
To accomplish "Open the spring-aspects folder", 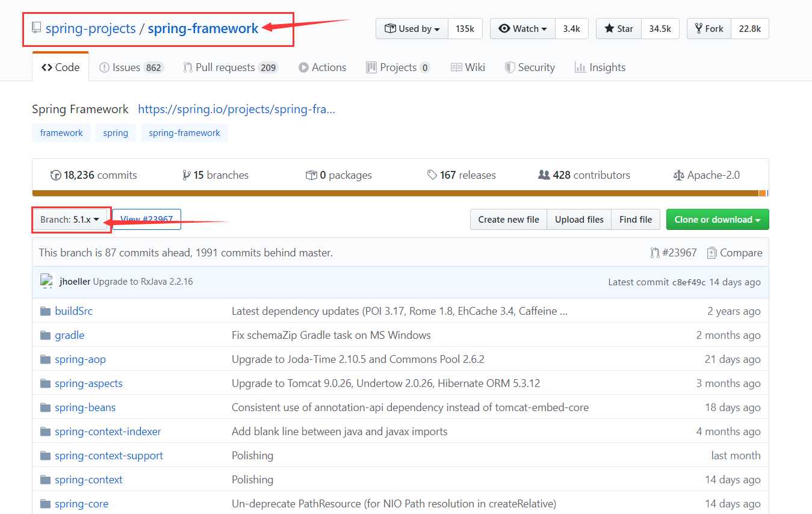I will pyautogui.click(x=88, y=383).
